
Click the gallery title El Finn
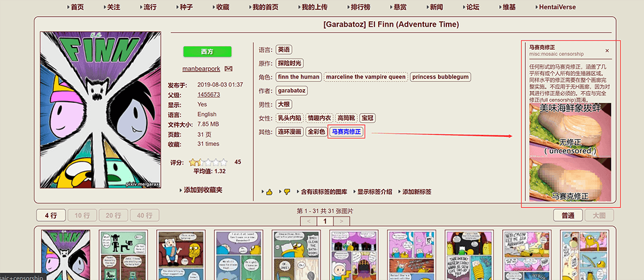click(x=391, y=24)
